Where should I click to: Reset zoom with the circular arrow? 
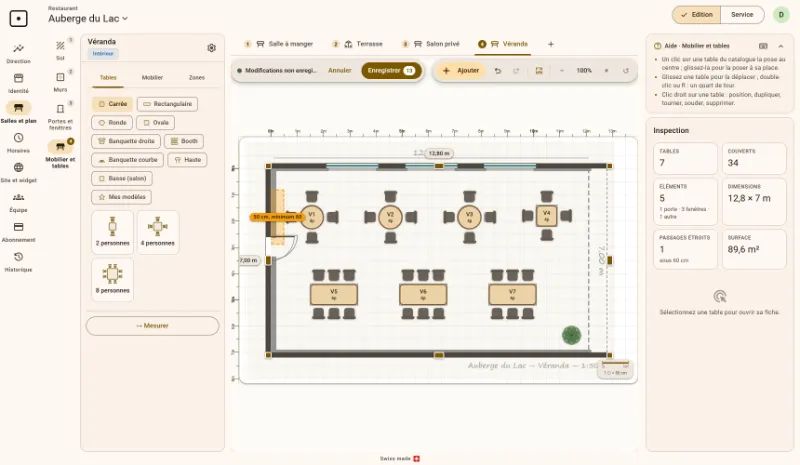pyautogui.click(x=626, y=70)
